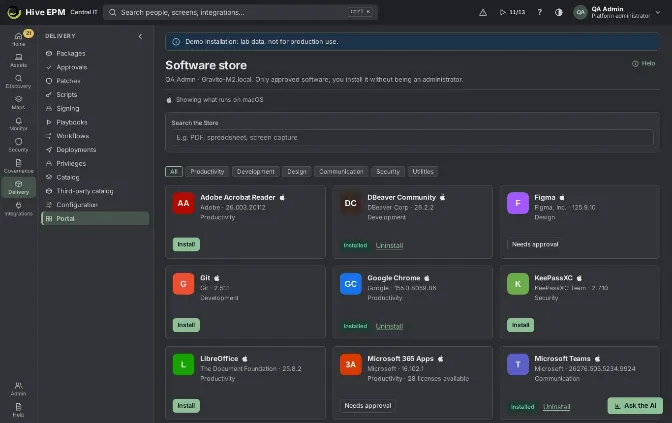672x423 pixels.
Task: Open the Assets section icon
Action: point(18,60)
